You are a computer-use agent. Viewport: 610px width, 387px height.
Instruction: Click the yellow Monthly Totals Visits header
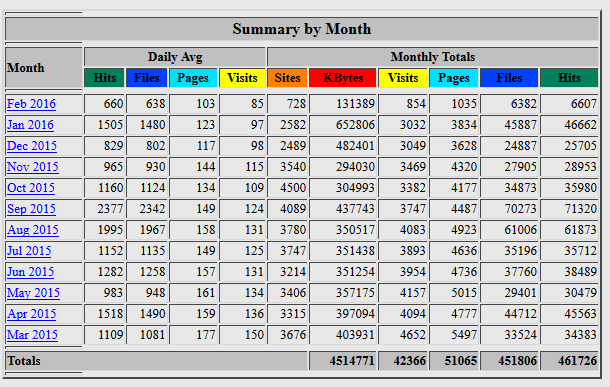[403, 78]
